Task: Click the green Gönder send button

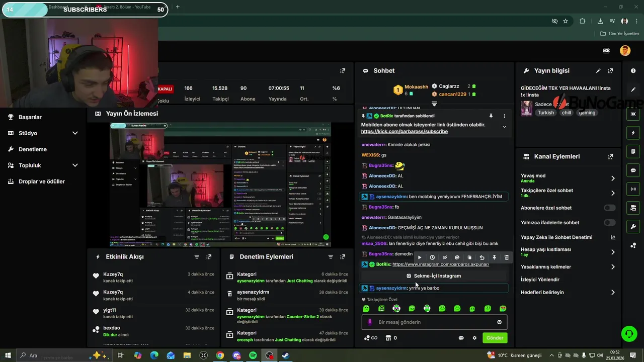Action: pos(495,338)
